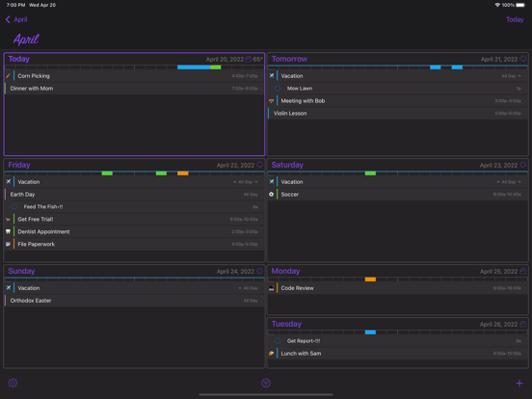Image resolution: width=532 pixels, height=399 pixels.
Task: Click the weather icon on Saturday header
Action: click(522, 165)
